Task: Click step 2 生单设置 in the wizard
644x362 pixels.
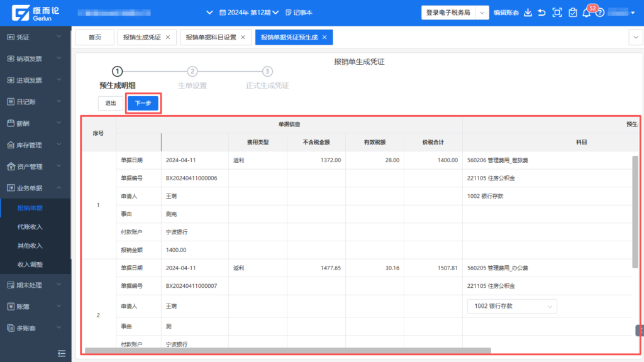Action: click(x=192, y=72)
